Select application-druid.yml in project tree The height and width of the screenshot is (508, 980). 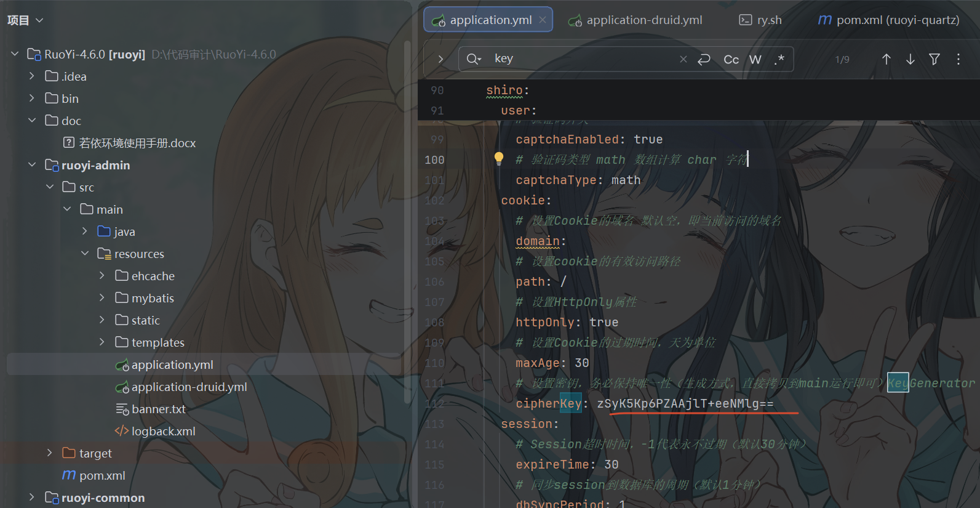pyautogui.click(x=181, y=387)
